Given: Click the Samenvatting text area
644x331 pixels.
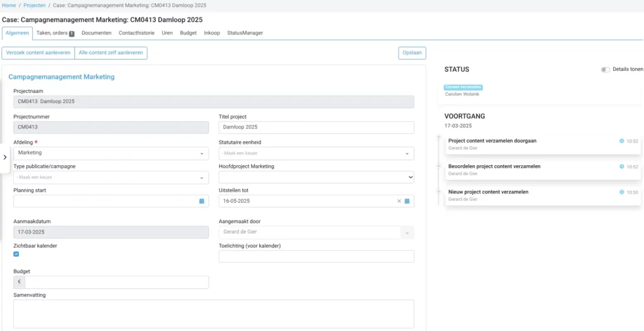Looking at the screenshot, I should click(214, 314).
